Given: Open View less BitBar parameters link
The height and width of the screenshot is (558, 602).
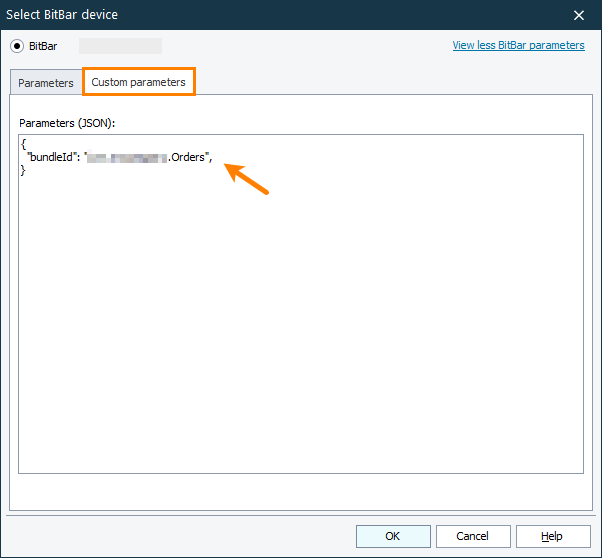Looking at the screenshot, I should [x=518, y=45].
